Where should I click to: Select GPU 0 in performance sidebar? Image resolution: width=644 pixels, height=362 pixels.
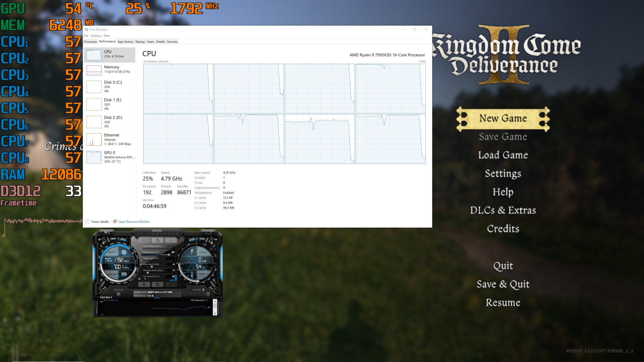click(110, 157)
